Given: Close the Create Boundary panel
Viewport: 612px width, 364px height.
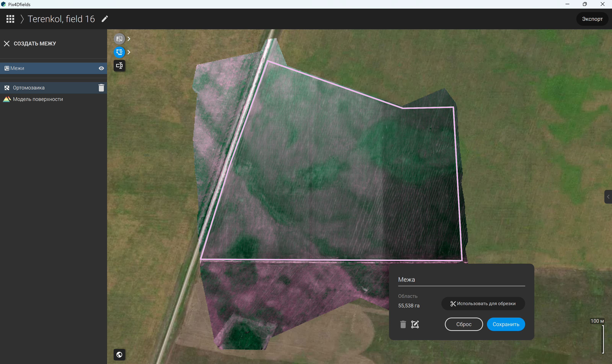Looking at the screenshot, I should pyautogui.click(x=7, y=44).
